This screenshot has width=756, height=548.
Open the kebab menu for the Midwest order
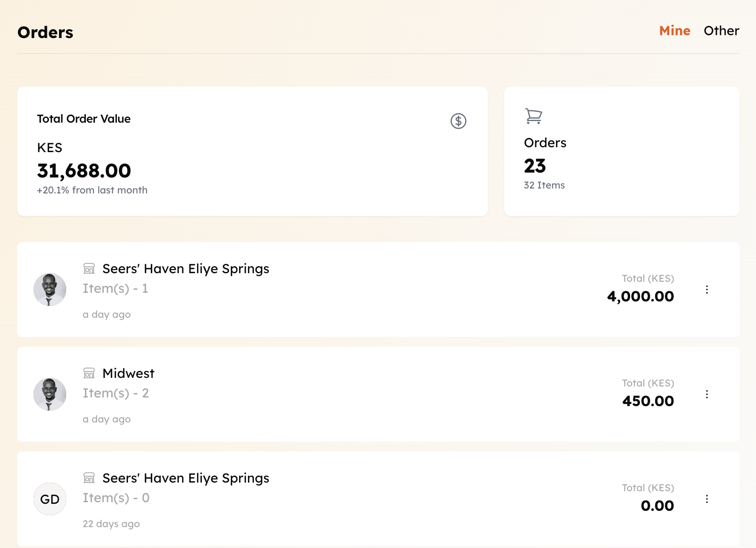[707, 394]
